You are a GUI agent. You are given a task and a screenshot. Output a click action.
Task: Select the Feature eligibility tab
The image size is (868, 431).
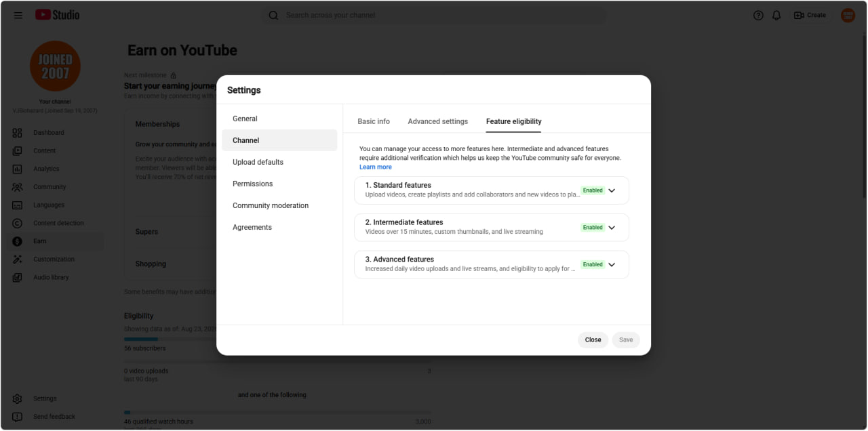[514, 121]
